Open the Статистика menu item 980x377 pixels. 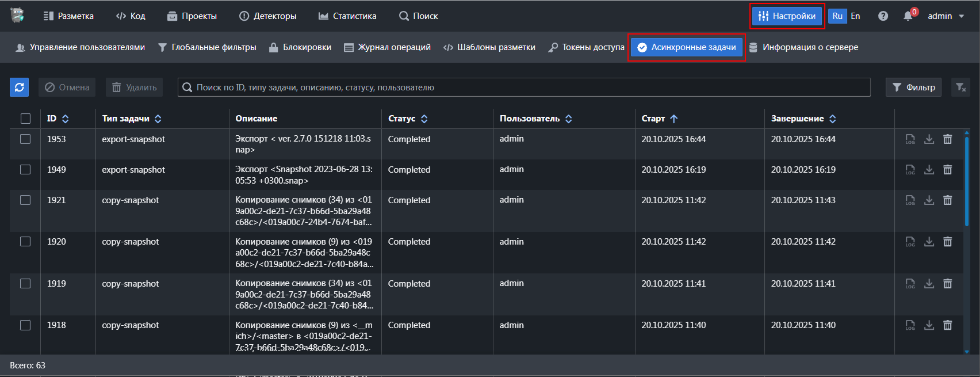point(347,16)
